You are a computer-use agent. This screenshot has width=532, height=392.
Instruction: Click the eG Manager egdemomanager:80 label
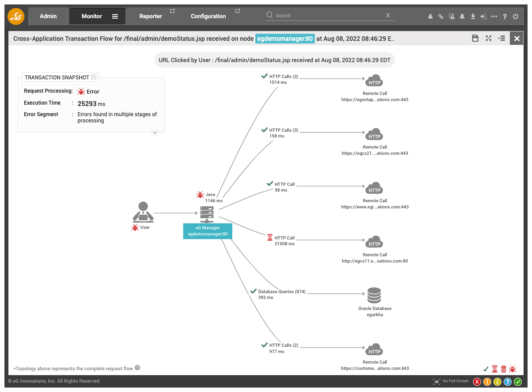[207, 231]
